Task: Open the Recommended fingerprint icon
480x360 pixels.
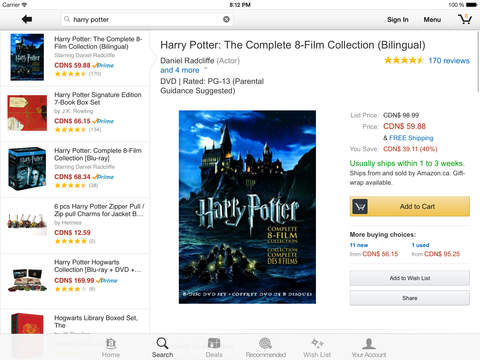Action: [x=266, y=343]
